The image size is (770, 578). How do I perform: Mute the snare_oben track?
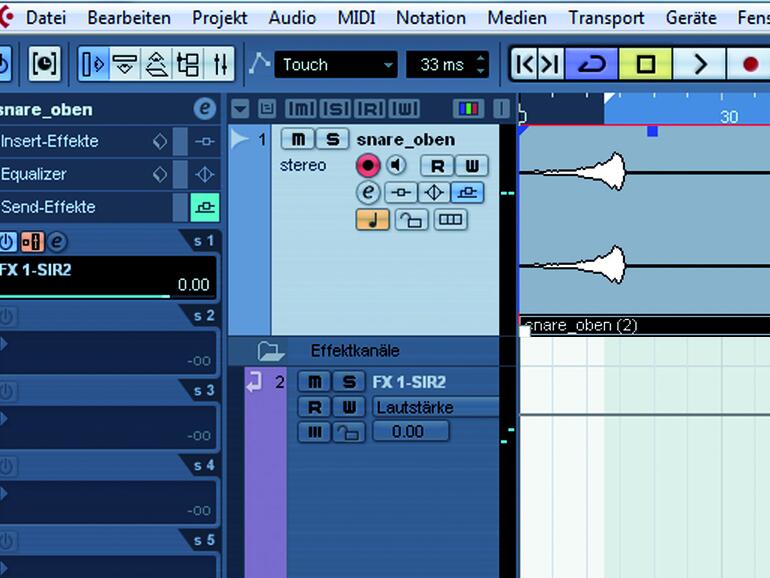(x=298, y=139)
